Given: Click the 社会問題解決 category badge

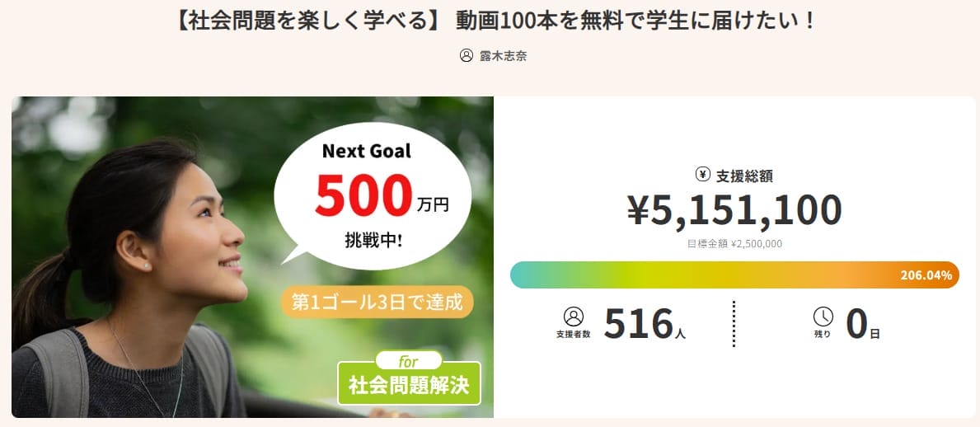Looking at the screenshot, I should [x=409, y=384].
